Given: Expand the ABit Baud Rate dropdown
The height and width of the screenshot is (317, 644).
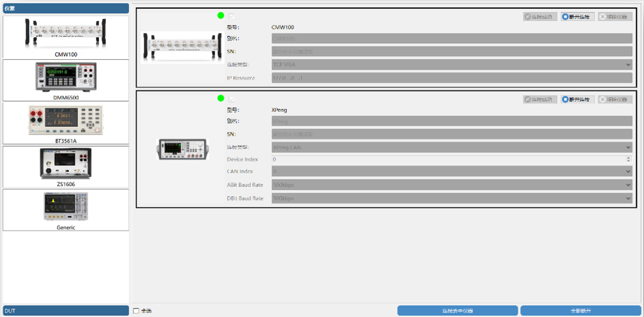Looking at the screenshot, I should (x=452, y=185).
